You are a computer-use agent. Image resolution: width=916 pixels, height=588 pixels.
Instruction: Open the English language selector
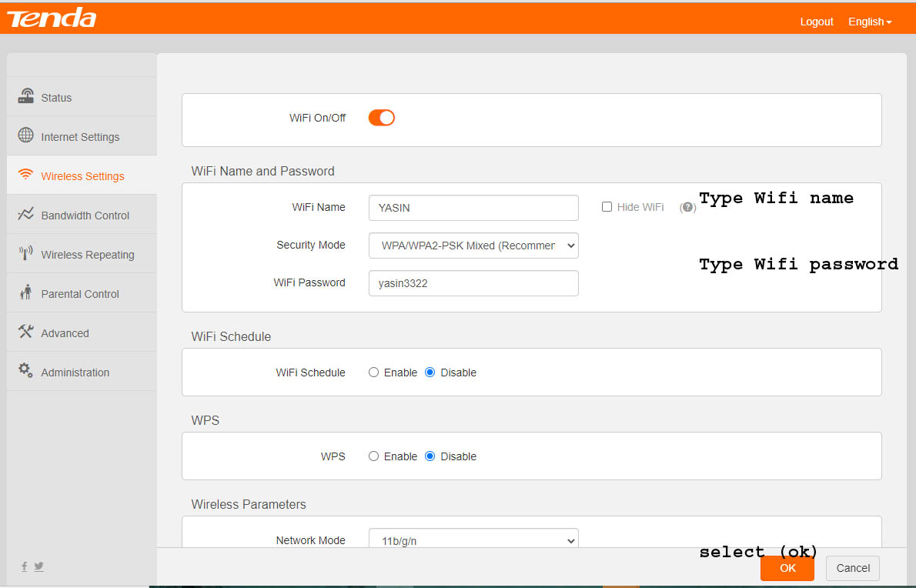pos(869,22)
